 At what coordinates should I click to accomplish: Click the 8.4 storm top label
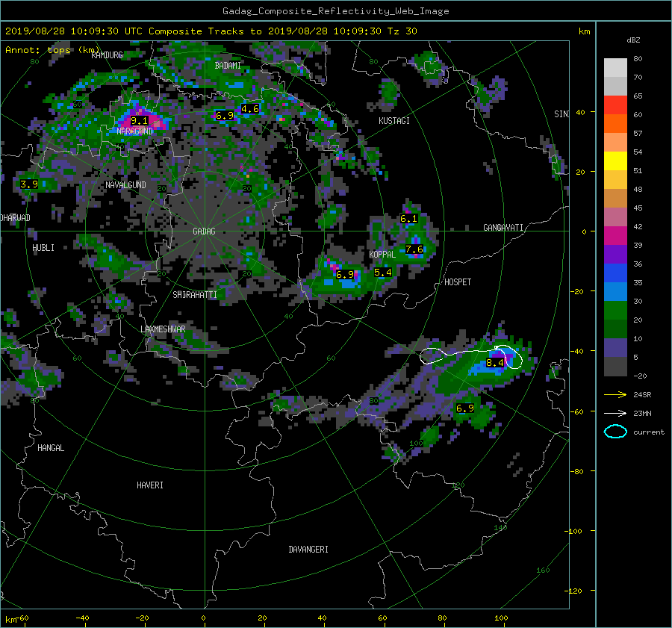point(494,363)
